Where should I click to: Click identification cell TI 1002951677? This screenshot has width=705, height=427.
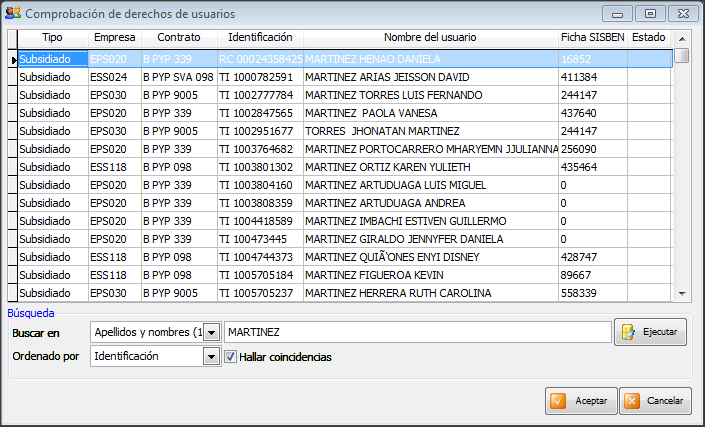(x=260, y=131)
